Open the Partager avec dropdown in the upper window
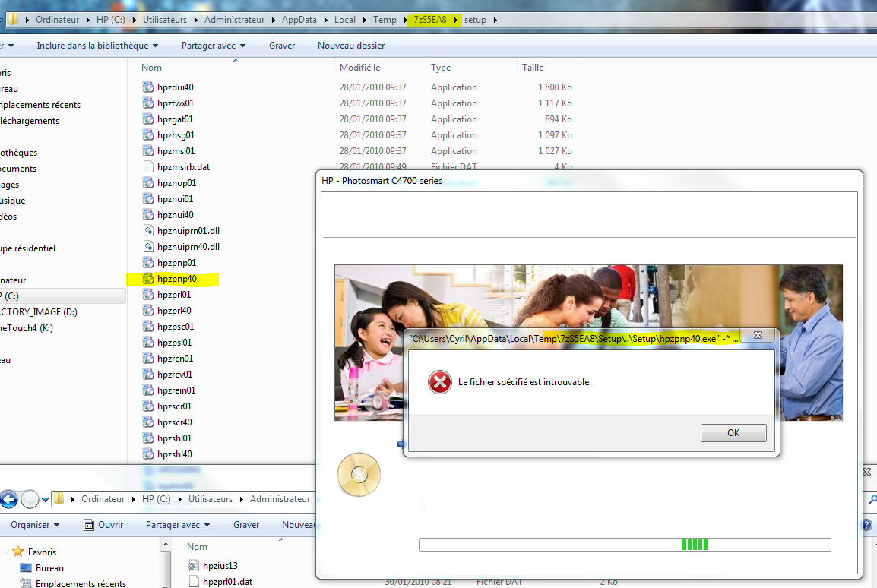877x588 pixels. [213, 46]
